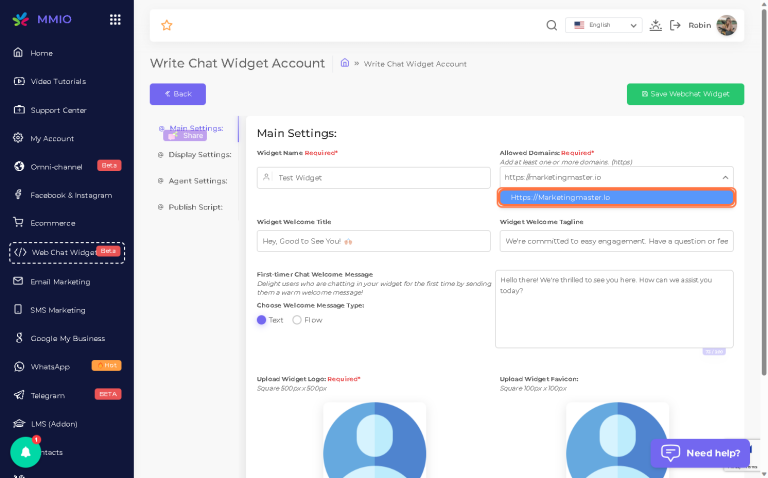The image size is (768, 478).
Task: Select the Text welcome message type
Action: 262,320
